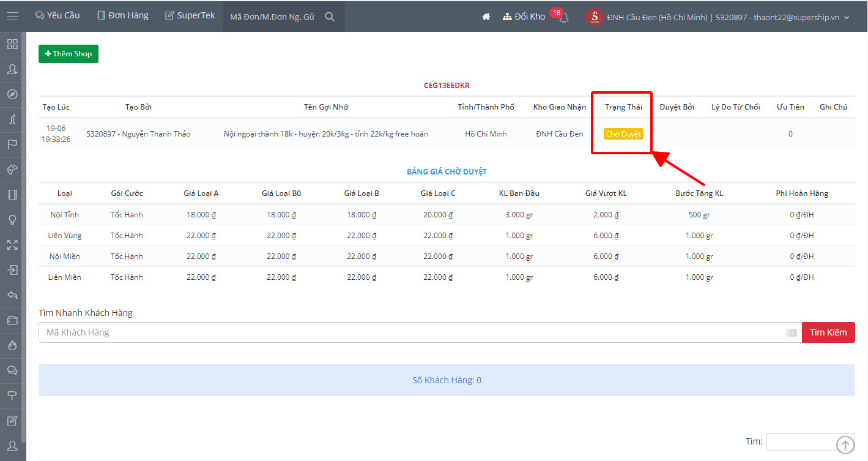868x461 pixels.
Task: Open the Đổi Kho warehouse switcher
Action: click(x=524, y=17)
